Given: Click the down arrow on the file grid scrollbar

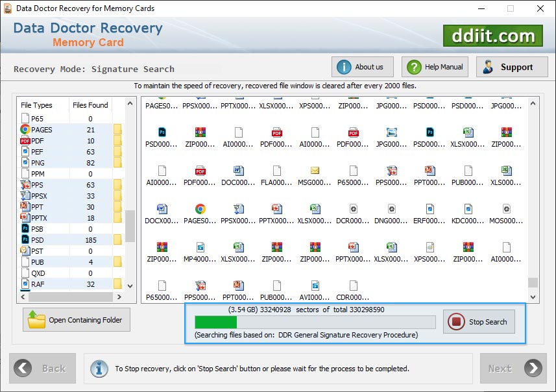Looking at the screenshot, I should [533, 298].
